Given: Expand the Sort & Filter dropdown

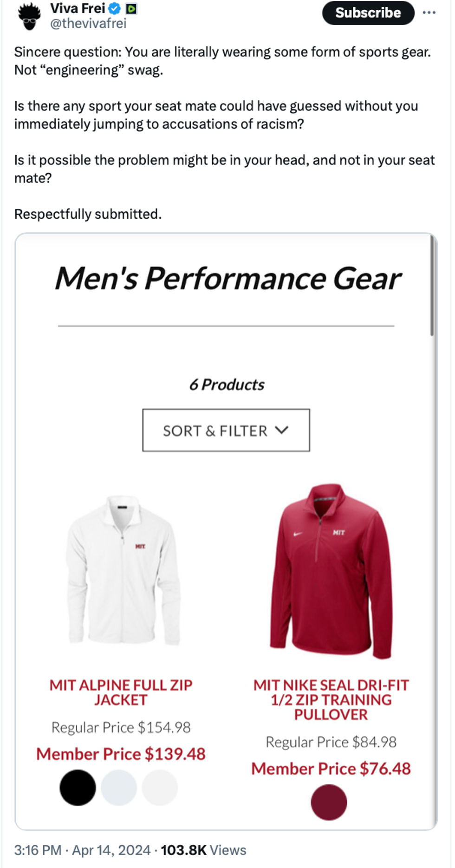Looking at the screenshot, I should click(x=226, y=430).
